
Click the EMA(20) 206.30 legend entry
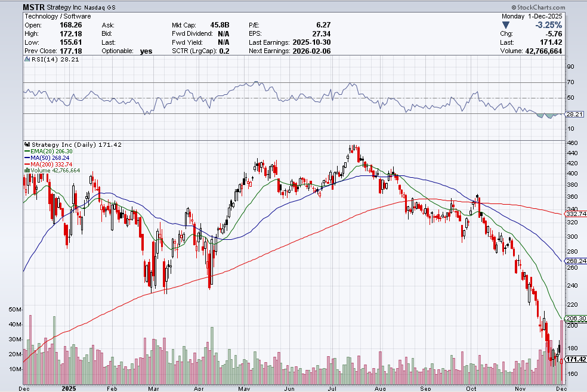point(51,152)
